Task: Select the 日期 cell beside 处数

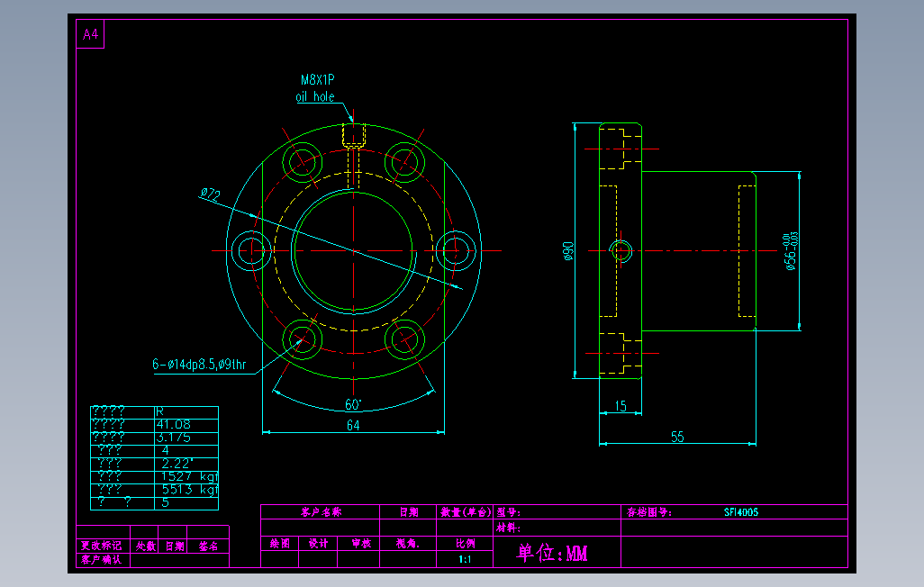Action: click(x=175, y=546)
